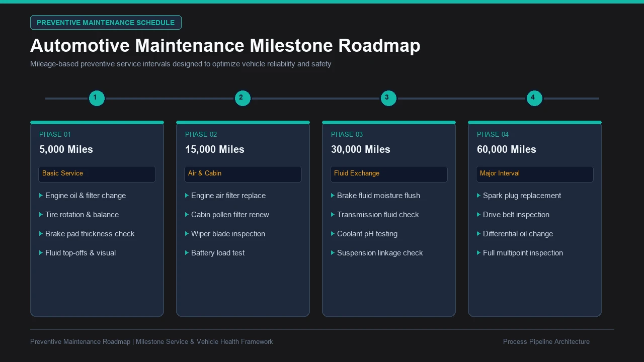Click the Preventive Maintenance Roadmap footer text
Image resolution: width=644 pixels, height=362 pixels.
point(151,342)
